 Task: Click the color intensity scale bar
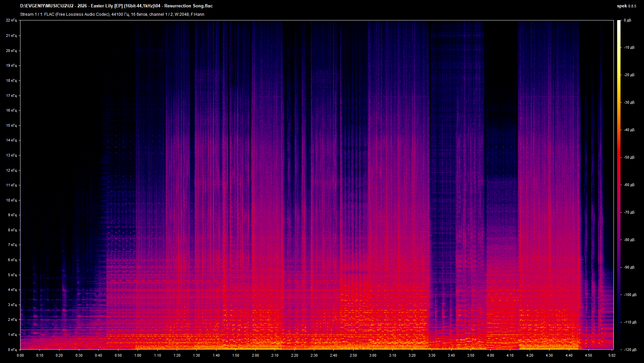(x=619, y=185)
